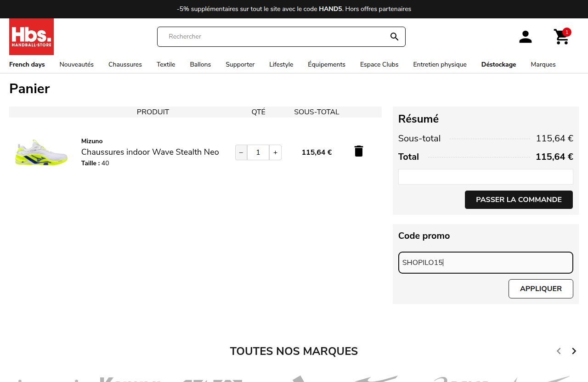The width and height of the screenshot is (588, 382).
Task: Open the Ballons menu
Action: (x=200, y=64)
